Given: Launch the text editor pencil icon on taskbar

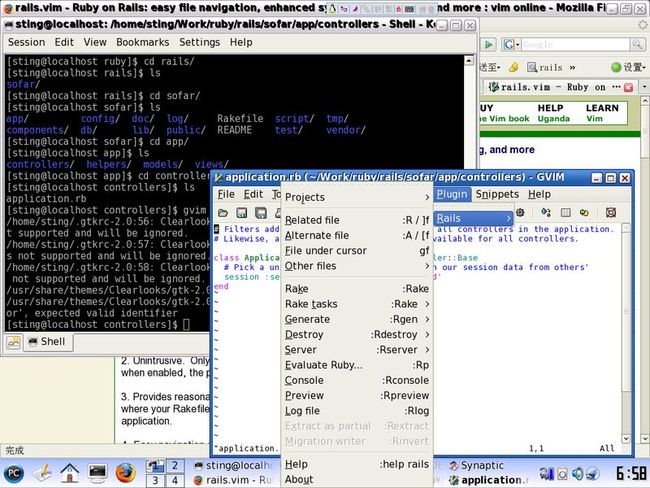Looking at the screenshot, I should point(43,473).
